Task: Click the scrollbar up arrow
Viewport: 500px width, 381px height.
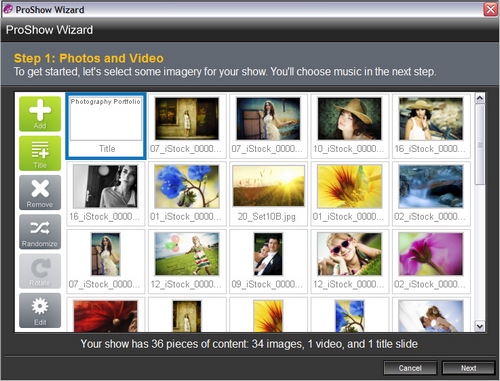Action: click(x=480, y=98)
